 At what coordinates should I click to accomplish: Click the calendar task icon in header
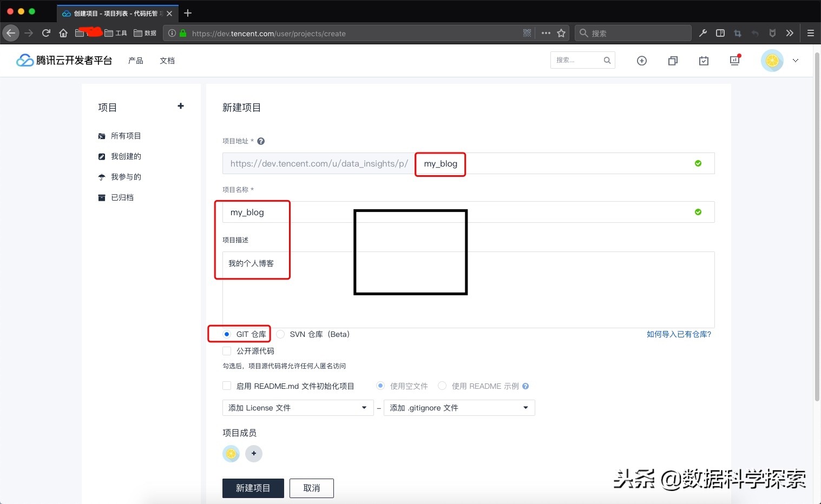tap(704, 61)
